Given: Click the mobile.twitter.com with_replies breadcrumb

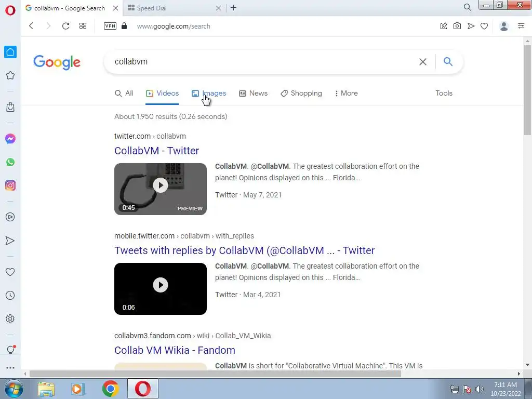Looking at the screenshot, I should click(184, 236).
